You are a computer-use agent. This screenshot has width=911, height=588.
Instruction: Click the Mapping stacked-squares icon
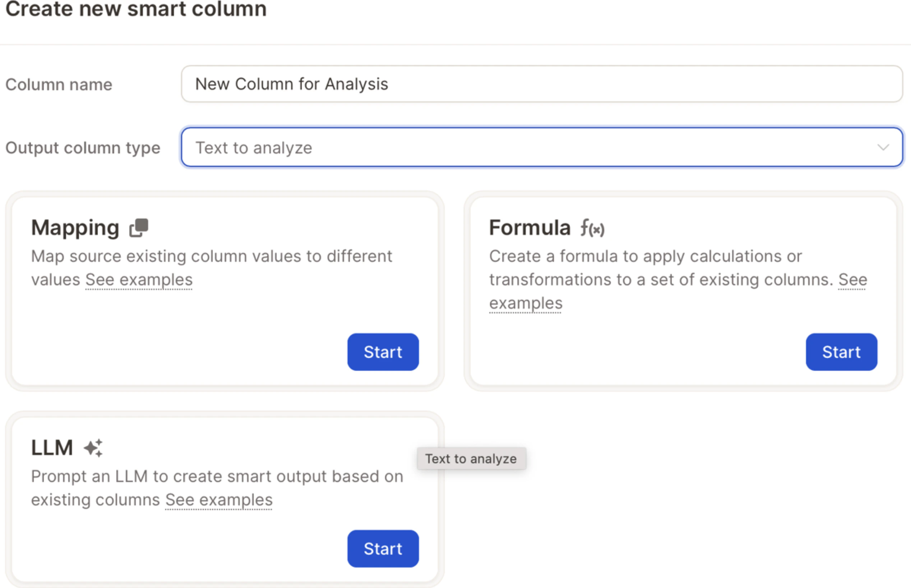(x=139, y=228)
